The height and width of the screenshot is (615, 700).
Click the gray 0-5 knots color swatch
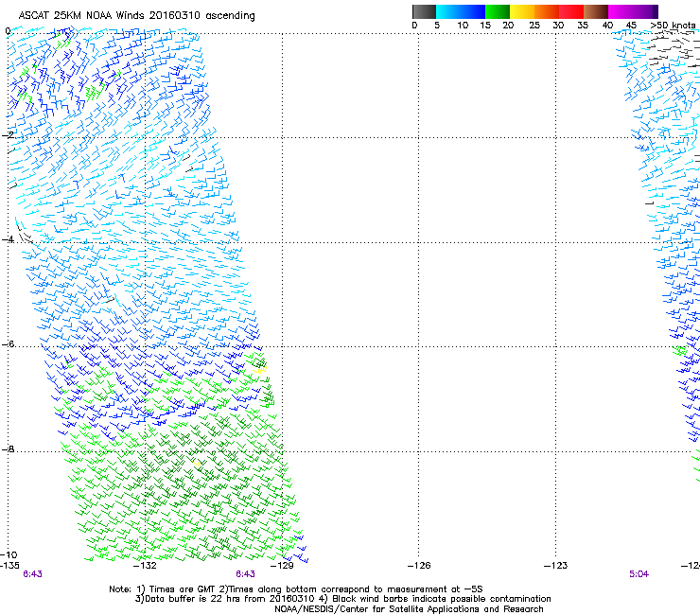(424, 11)
